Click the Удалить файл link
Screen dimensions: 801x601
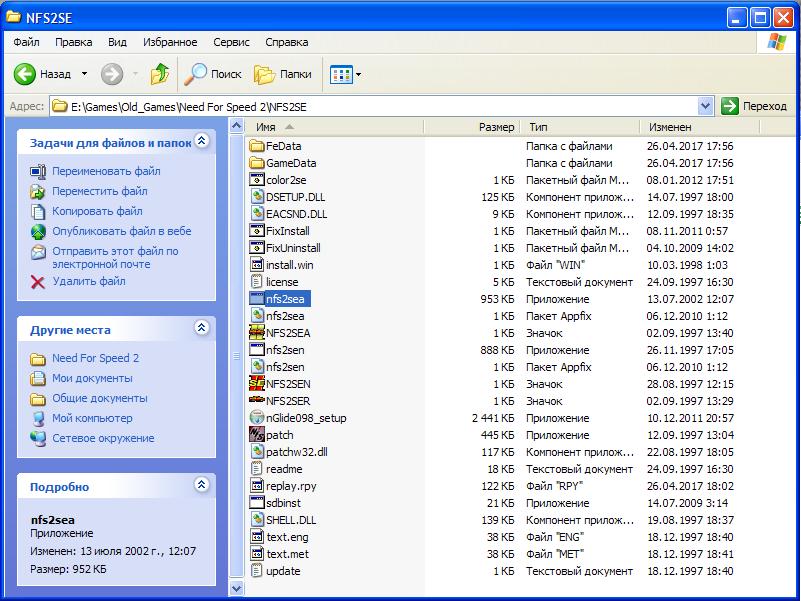[89, 282]
